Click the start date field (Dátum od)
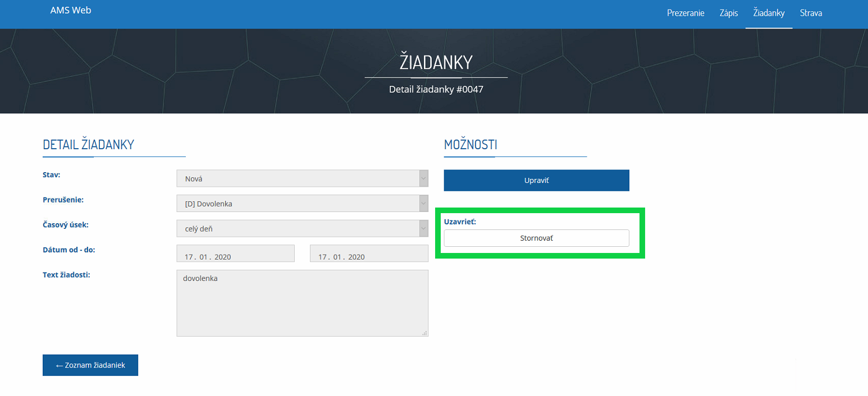Image resolution: width=868 pixels, height=396 pixels. [235, 254]
